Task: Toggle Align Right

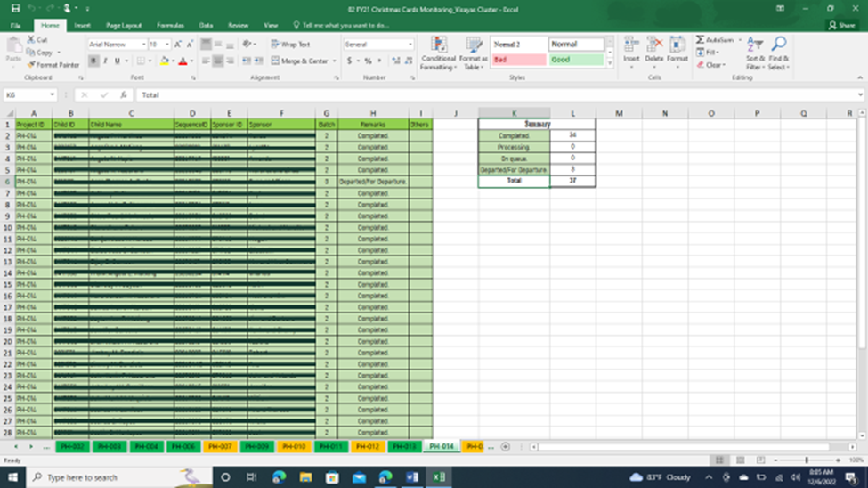Action: [230, 61]
